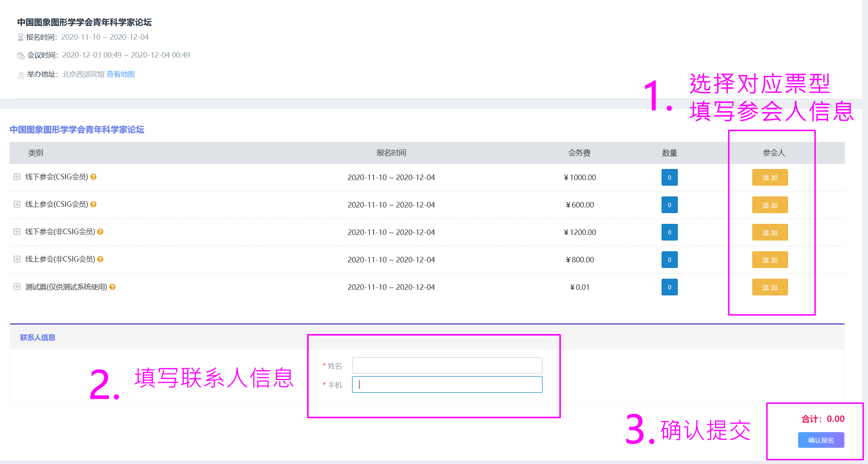Click help icon beside 线上参会(CSIG会员)
Viewport: 868px width, 464px height.
pos(93,204)
